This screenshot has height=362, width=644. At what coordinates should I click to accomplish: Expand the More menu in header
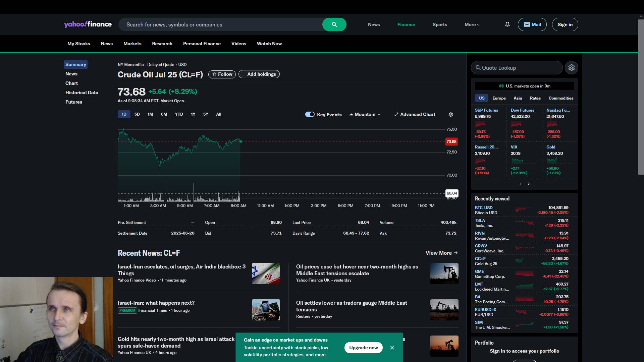click(472, 24)
